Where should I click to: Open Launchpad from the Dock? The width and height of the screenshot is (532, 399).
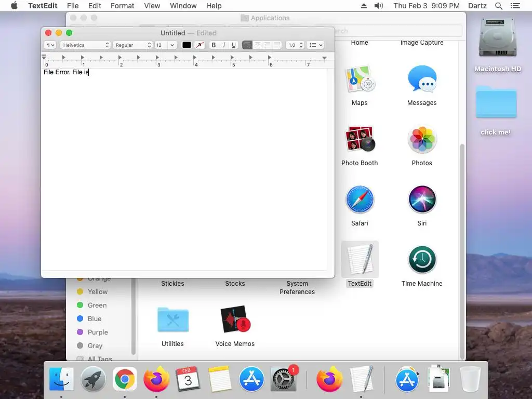coord(93,379)
